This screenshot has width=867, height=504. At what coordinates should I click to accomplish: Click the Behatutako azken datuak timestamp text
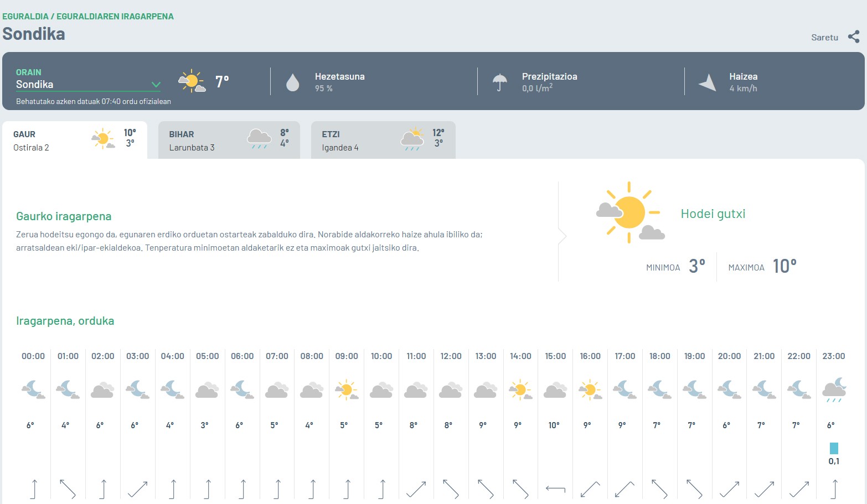click(x=94, y=102)
